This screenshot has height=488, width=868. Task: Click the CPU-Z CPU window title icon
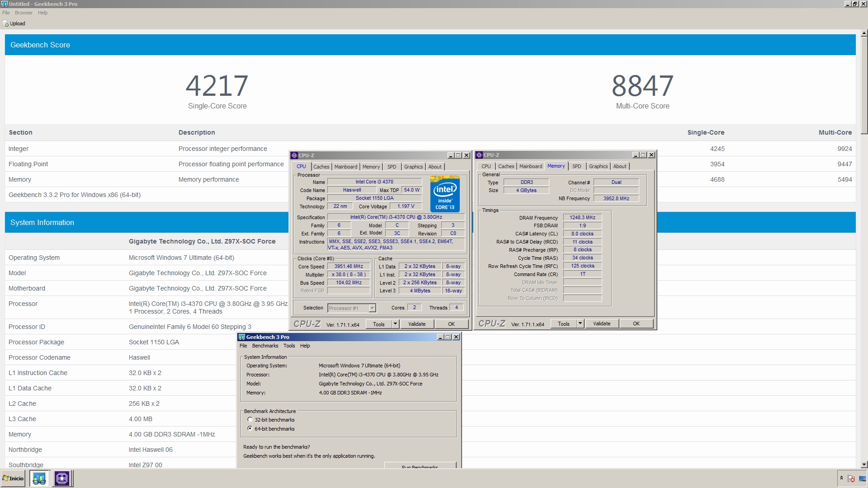(294, 155)
